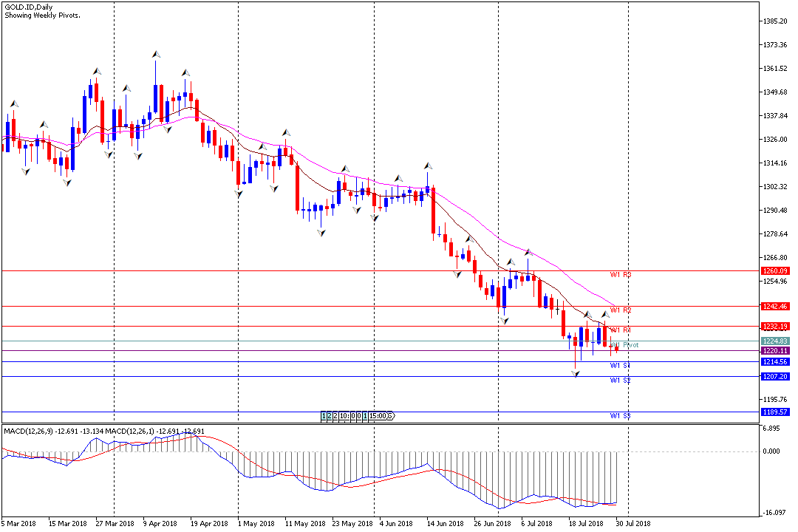Select the W1 R1 pivot label
Image resolution: width=798 pixels, height=532 pixels.
point(621,330)
